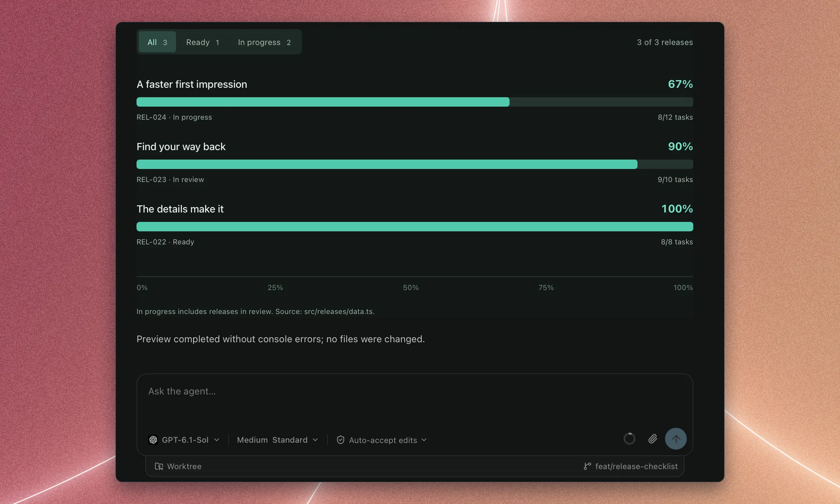
Task: Click the REL-023 · In review label
Action: (170, 179)
